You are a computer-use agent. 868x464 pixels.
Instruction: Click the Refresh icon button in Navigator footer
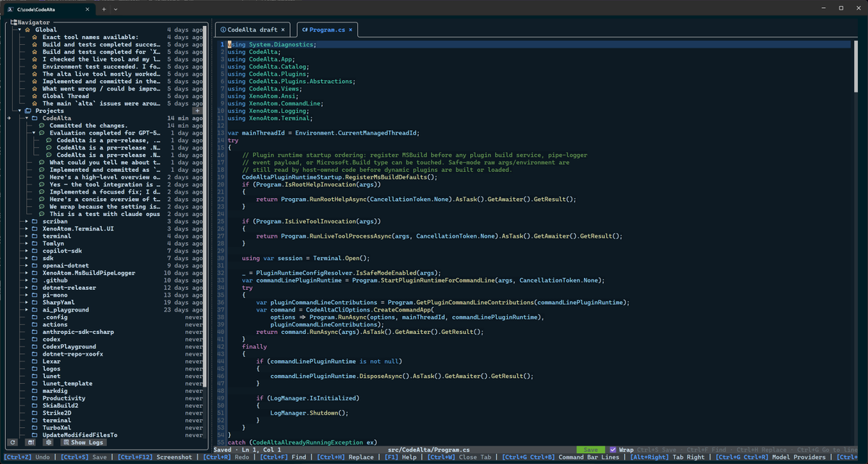coord(12,442)
